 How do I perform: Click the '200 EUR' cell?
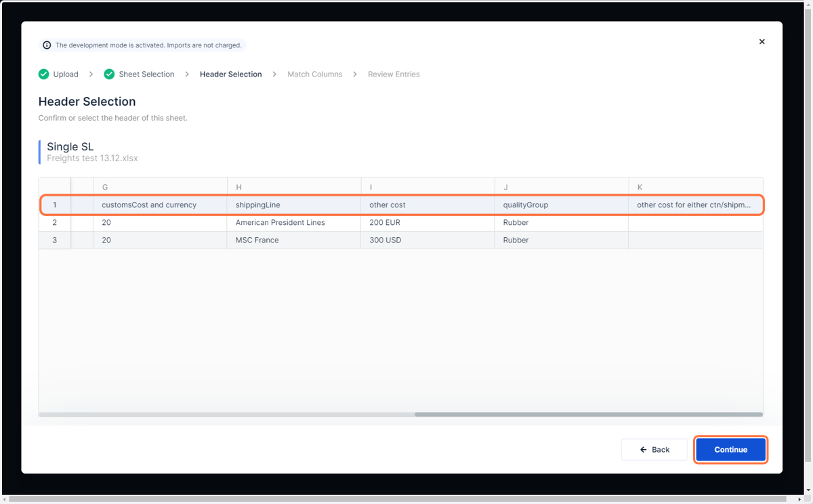click(428, 222)
